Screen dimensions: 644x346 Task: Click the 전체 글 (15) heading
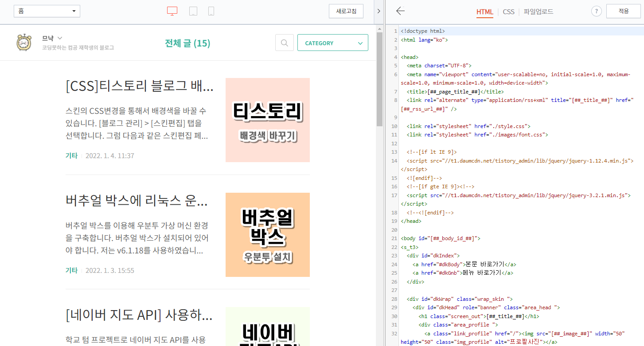187,43
